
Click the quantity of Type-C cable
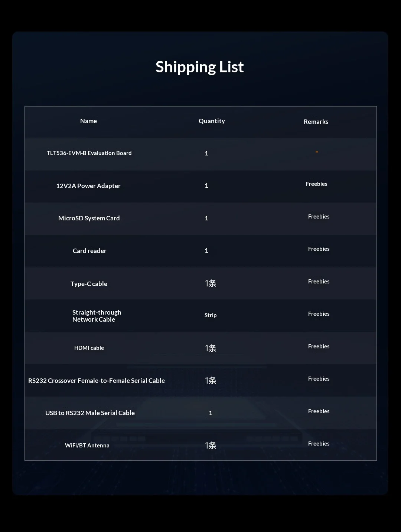click(x=211, y=283)
